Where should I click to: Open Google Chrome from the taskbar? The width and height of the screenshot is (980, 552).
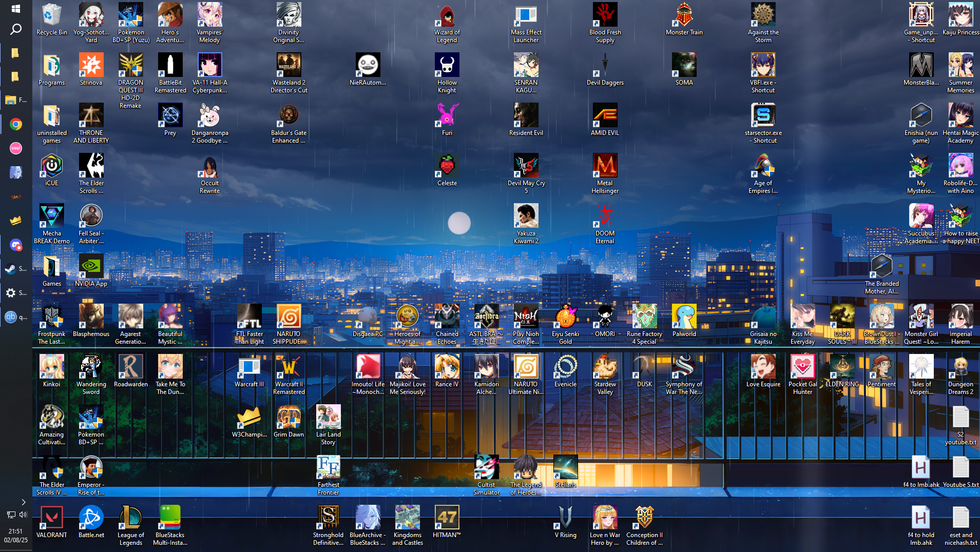pos(15,124)
